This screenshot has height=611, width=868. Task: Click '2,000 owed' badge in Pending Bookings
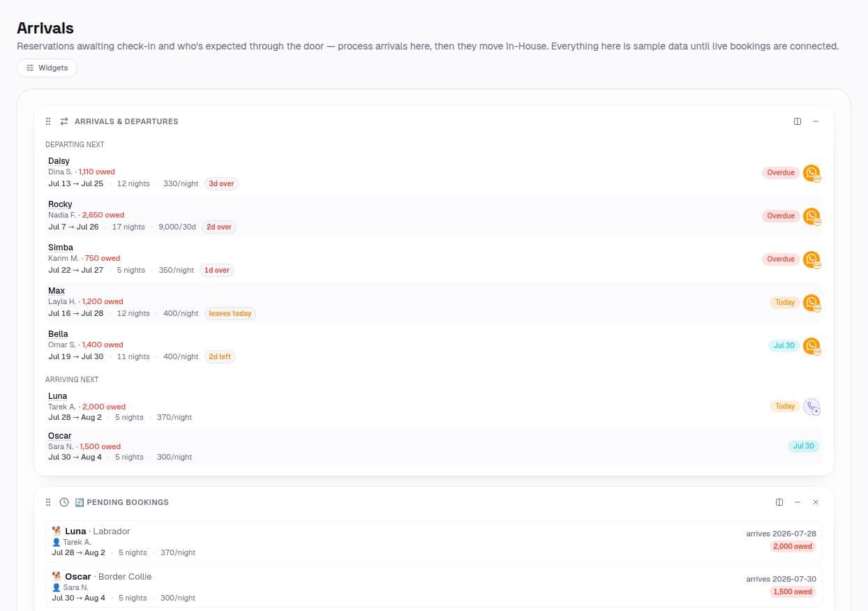click(x=793, y=547)
